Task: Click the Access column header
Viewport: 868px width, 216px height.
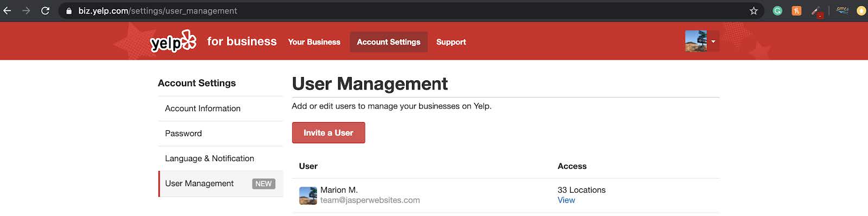Action: click(x=572, y=166)
